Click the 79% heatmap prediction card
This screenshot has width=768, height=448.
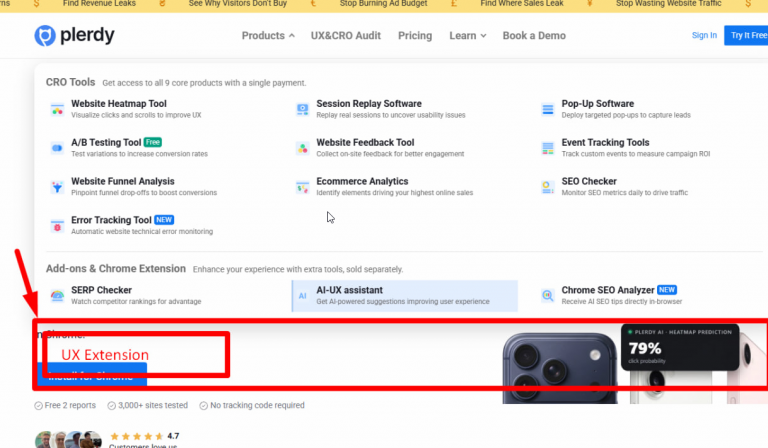click(680, 347)
